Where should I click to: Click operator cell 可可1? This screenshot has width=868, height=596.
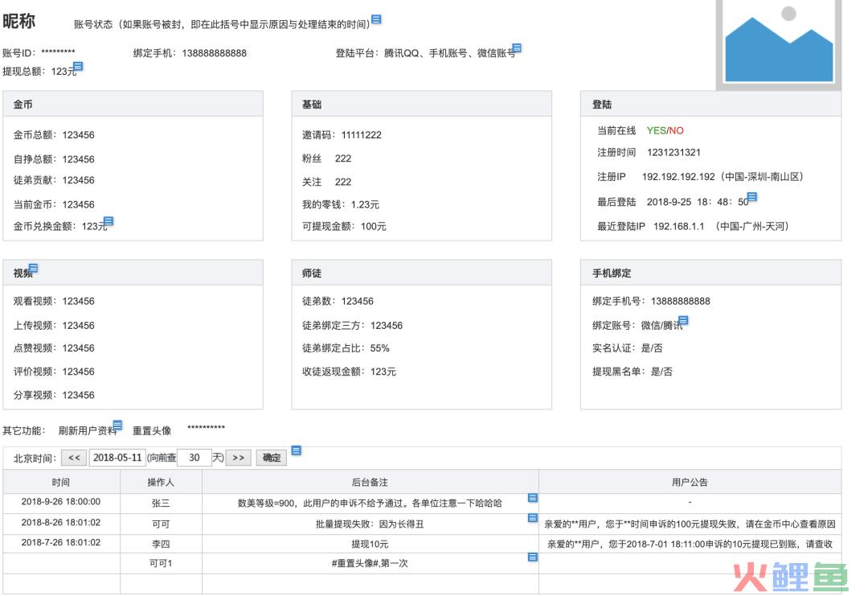pos(161,563)
